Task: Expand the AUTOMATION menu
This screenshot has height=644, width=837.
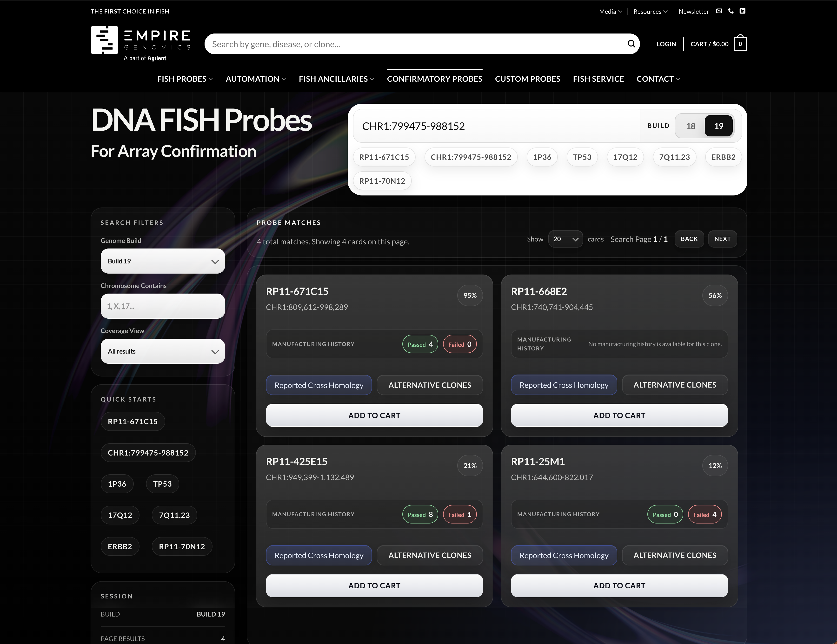Action: [256, 79]
